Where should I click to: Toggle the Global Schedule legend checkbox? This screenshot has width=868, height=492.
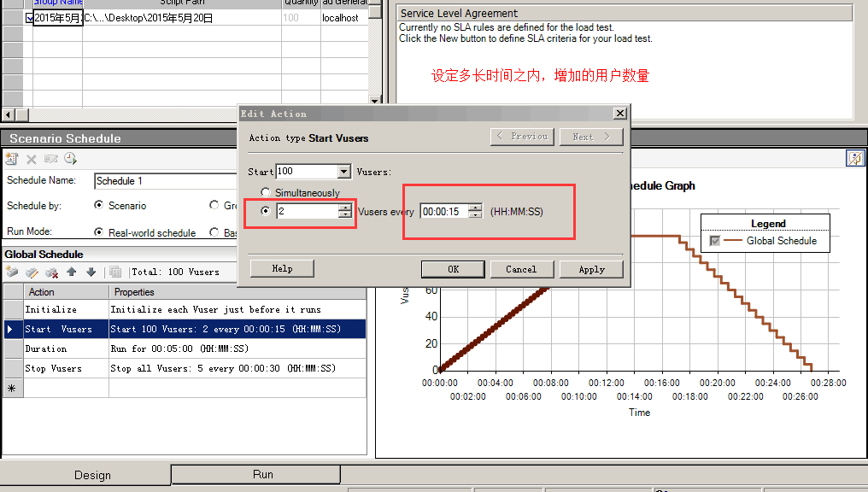715,241
